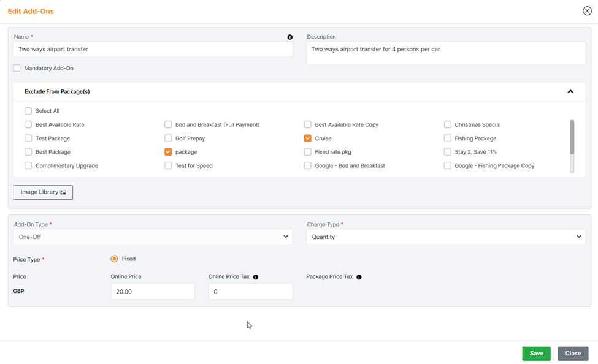Click the Save button
The image size is (598, 364).
pyautogui.click(x=536, y=354)
